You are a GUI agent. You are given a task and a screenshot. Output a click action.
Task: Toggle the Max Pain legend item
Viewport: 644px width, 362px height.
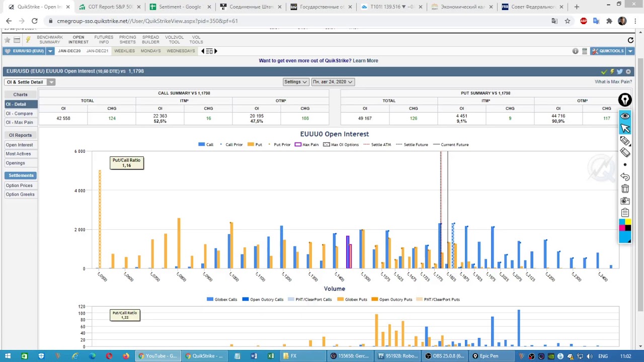306,145
